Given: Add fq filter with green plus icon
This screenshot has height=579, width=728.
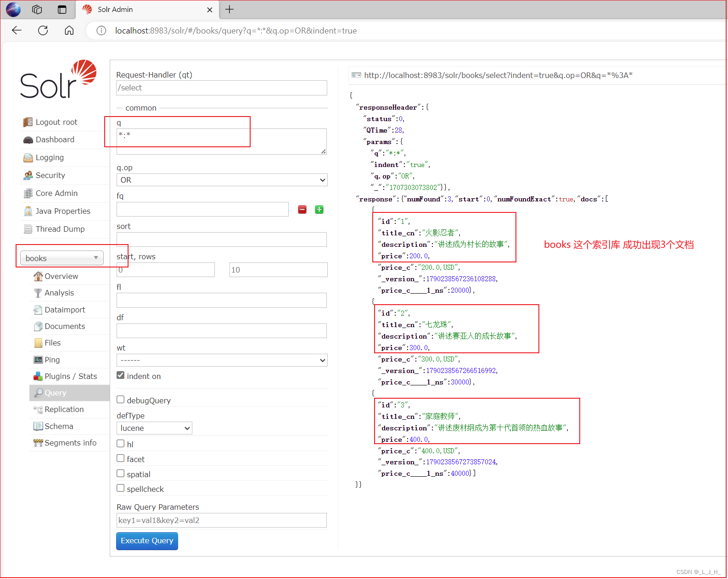Looking at the screenshot, I should click(x=319, y=210).
